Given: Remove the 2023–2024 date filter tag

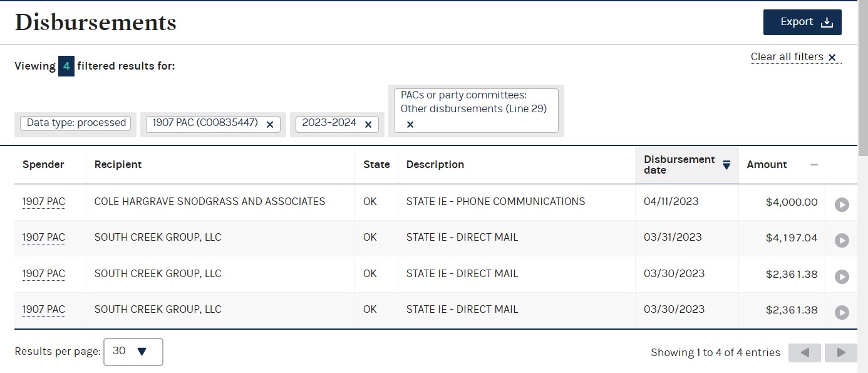Looking at the screenshot, I should coord(368,124).
